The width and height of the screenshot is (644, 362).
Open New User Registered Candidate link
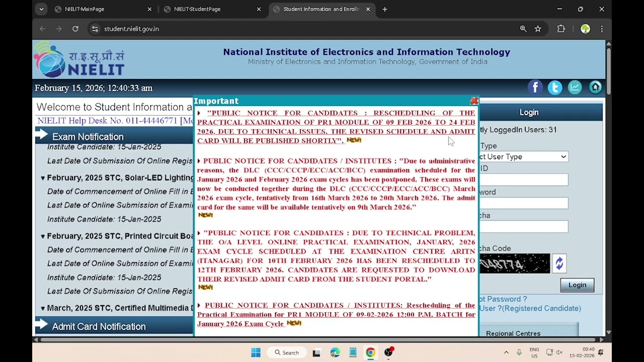530,308
